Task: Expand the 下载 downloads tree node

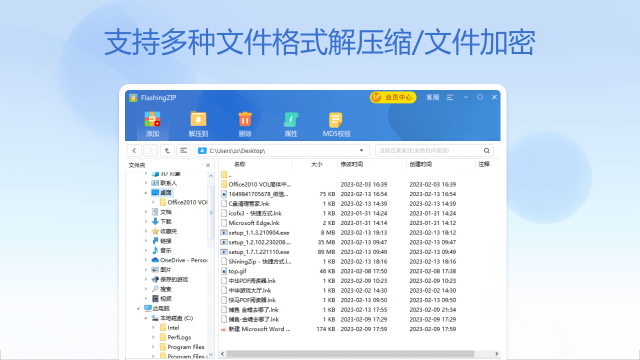Action: coord(146,222)
